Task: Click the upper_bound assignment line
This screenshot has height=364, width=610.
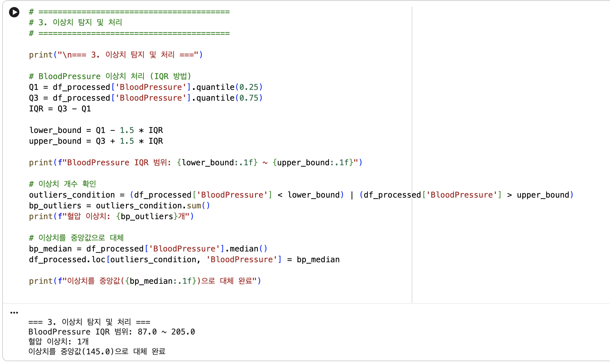Action: [96, 141]
